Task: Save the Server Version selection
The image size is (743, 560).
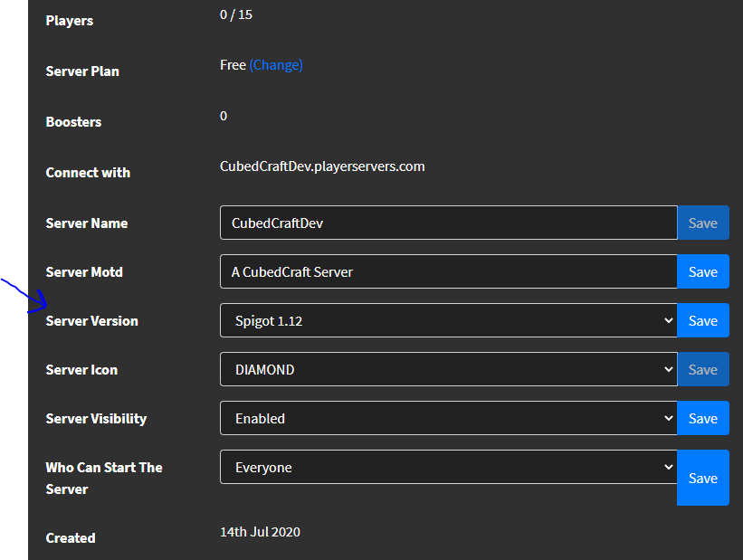Action: (703, 320)
